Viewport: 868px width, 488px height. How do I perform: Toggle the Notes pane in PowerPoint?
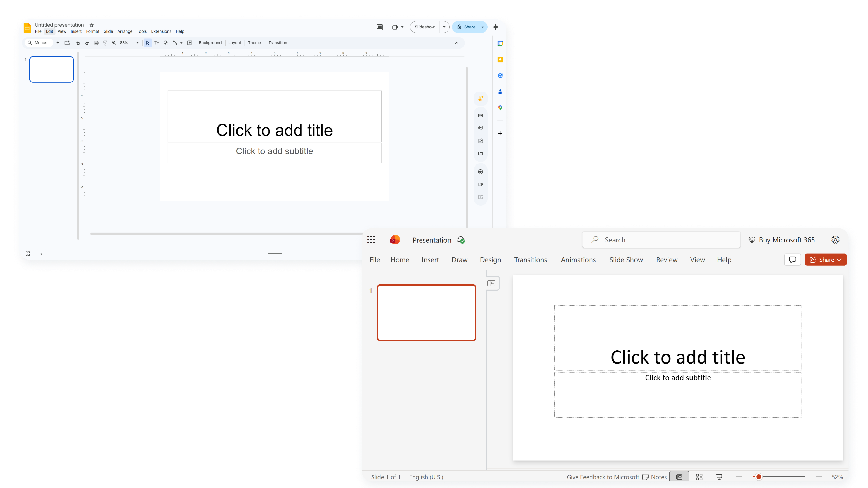[x=655, y=476]
